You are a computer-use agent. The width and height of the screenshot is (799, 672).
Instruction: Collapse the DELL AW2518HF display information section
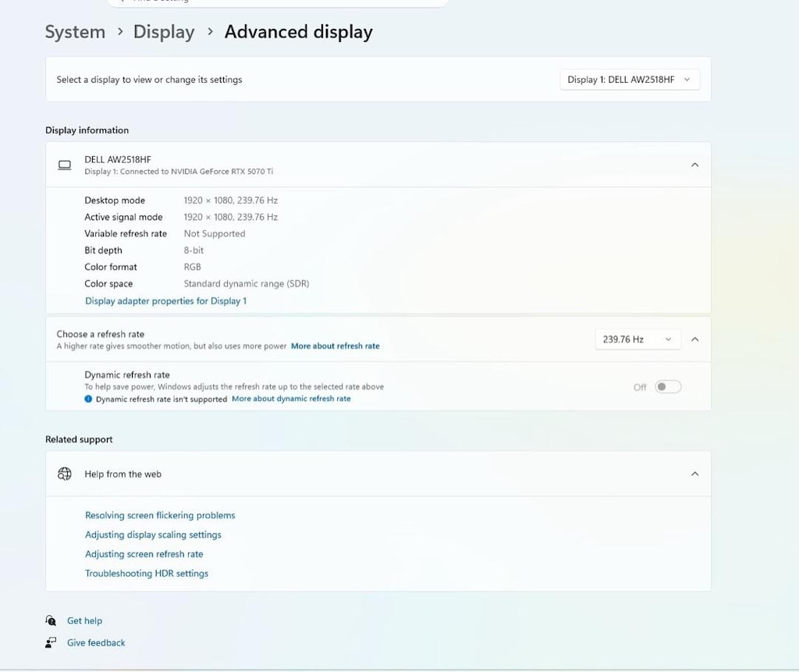[x=694, y=165]
